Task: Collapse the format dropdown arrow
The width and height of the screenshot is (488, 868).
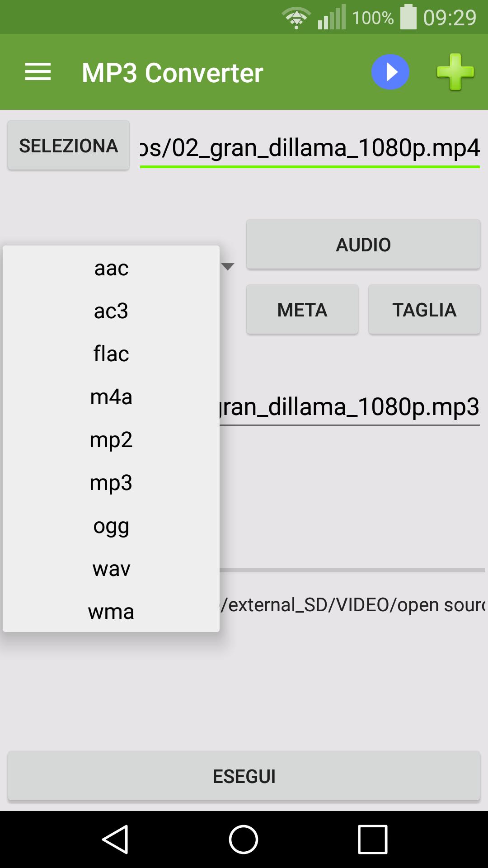Action: [x=228, y=267]
